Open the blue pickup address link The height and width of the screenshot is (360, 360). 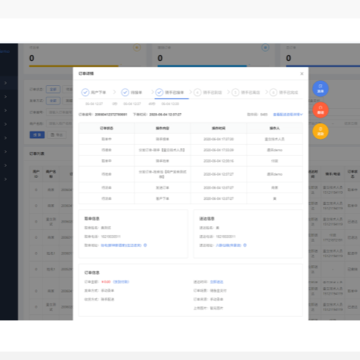121,245
